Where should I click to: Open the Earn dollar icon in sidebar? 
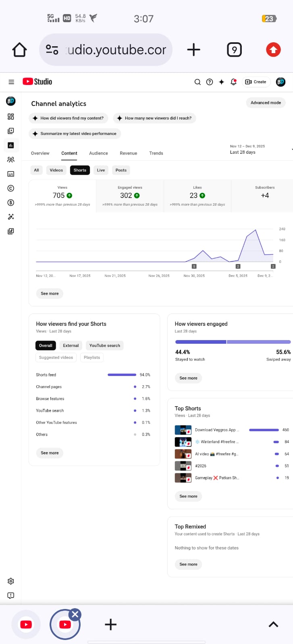coord(11,202)
